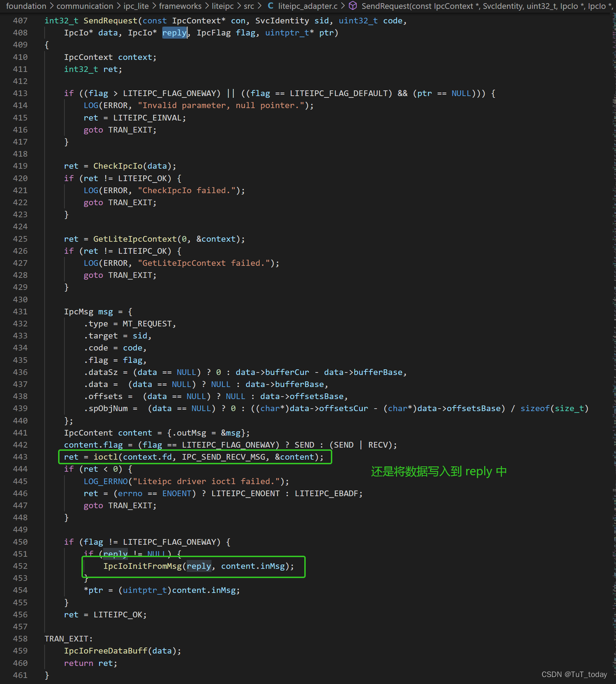616x684 pixels.
Task: Click TRAN_EXIT label on line 458
Action: (x=67, y=639)
